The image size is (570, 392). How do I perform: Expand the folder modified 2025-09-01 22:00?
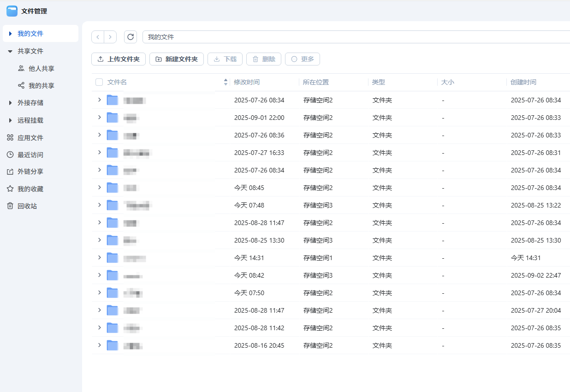99,118
